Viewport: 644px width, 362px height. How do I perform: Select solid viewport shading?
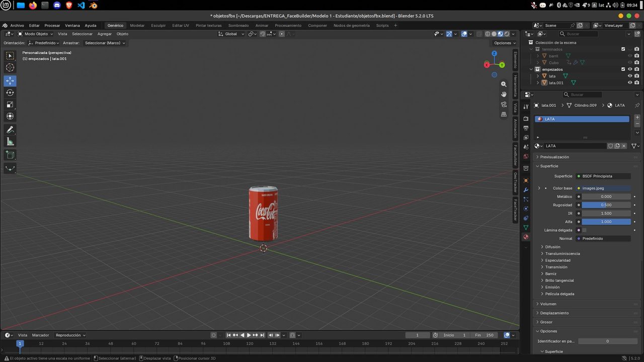pos(494,34)
